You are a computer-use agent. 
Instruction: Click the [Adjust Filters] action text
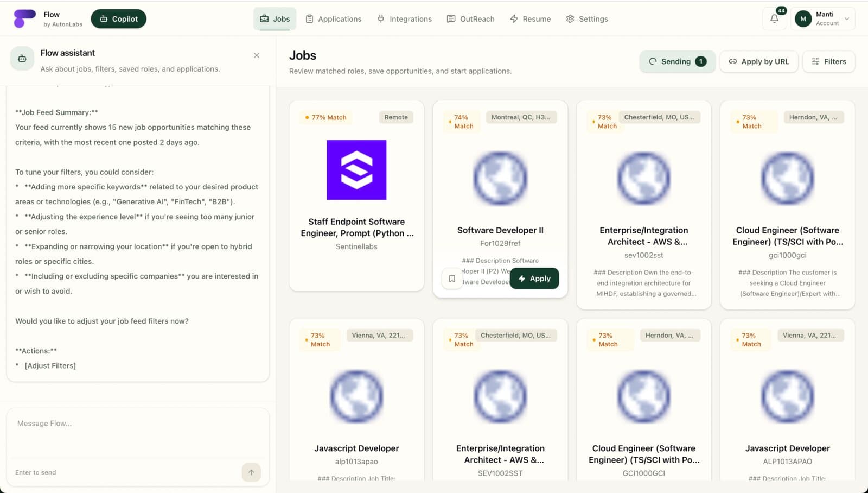pyautogui.click(x=50, y=366)
